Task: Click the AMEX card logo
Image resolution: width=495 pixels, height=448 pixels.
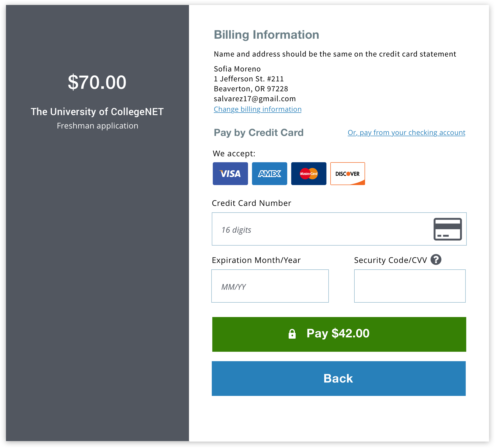Action: (269, 174)
